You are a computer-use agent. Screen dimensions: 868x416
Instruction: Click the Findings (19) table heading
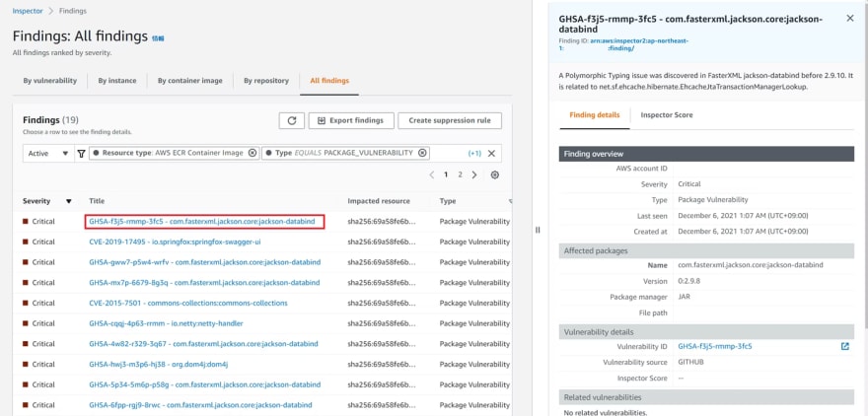point(51,120)
